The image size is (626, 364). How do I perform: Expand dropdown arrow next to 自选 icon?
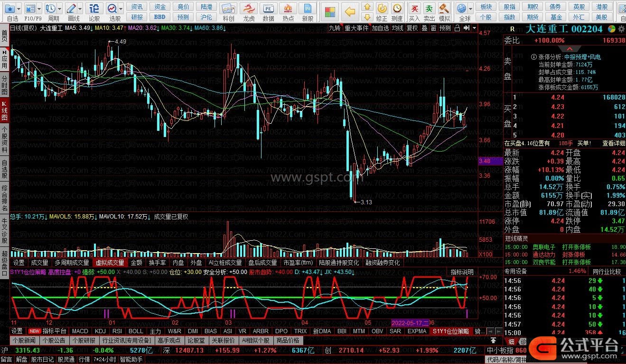click(x=19, y=9)
